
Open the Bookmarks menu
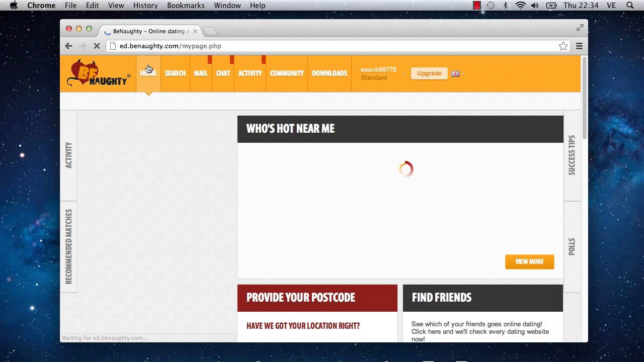point(186,5)
